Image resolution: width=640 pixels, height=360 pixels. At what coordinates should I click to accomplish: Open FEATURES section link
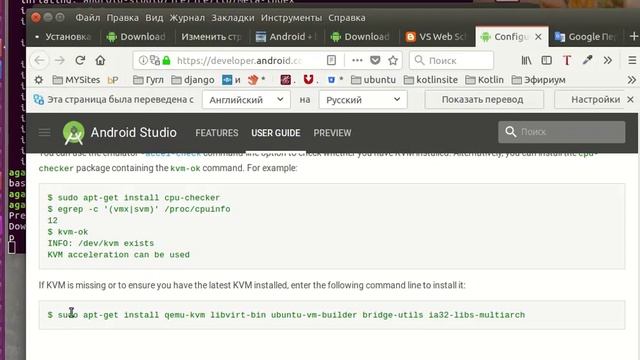(217, 133)
